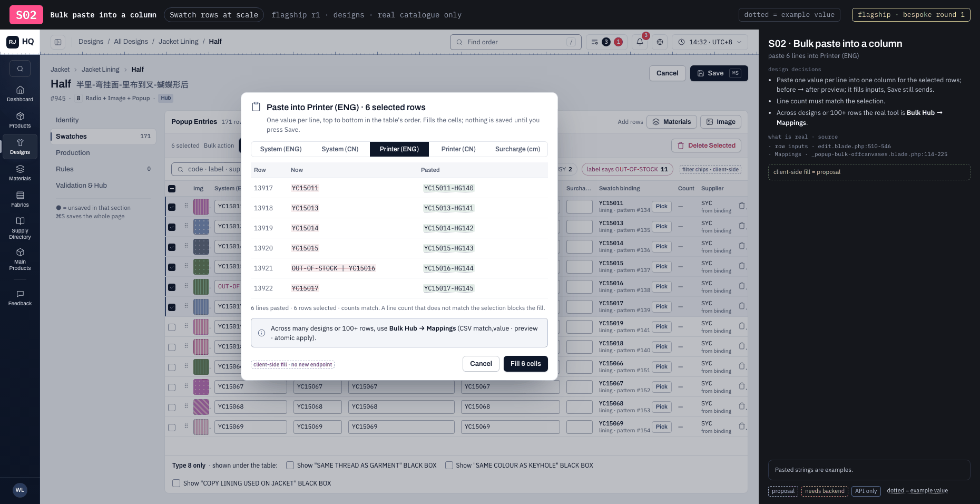Toggle the sidebar panel icon

click(58, 42)
